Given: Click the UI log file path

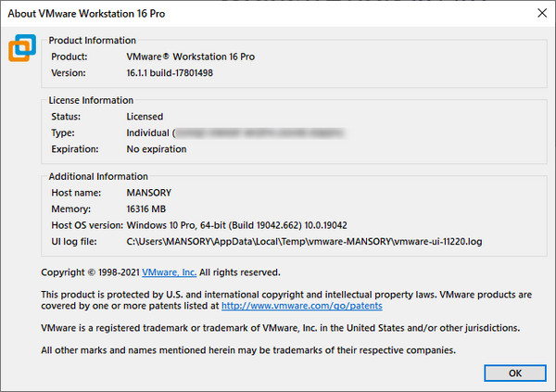Looking at the screenshot, I should pos(305,241).
